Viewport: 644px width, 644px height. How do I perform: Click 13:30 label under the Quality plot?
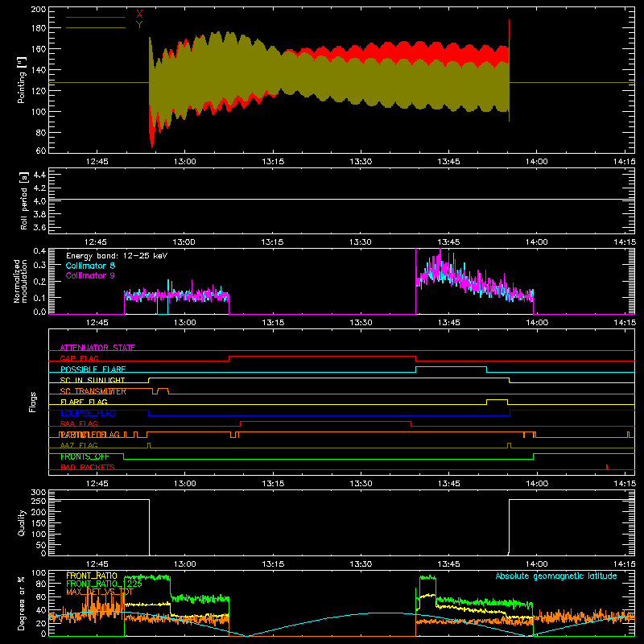click(361, 564)
